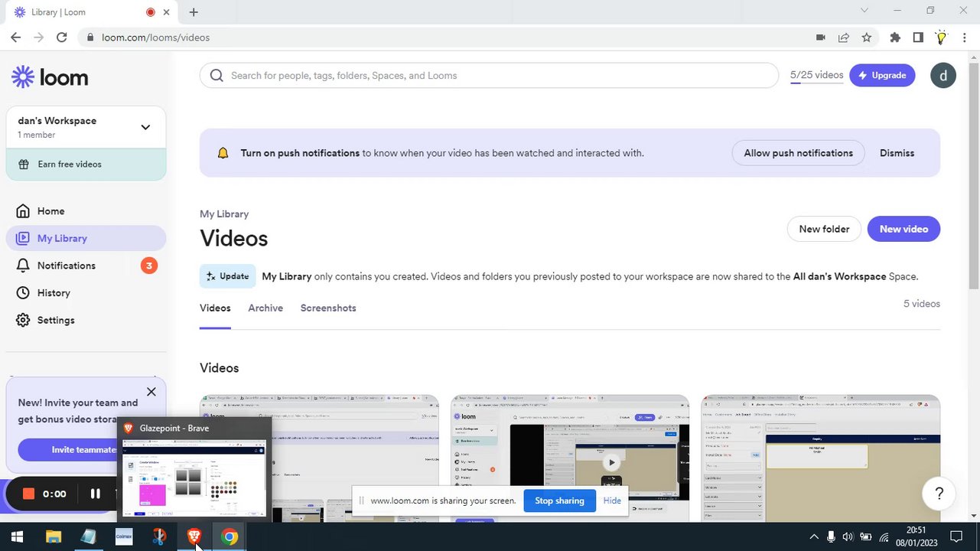Open Windows Start menu
Screen dimensions: 980x551
pos(17,536)
